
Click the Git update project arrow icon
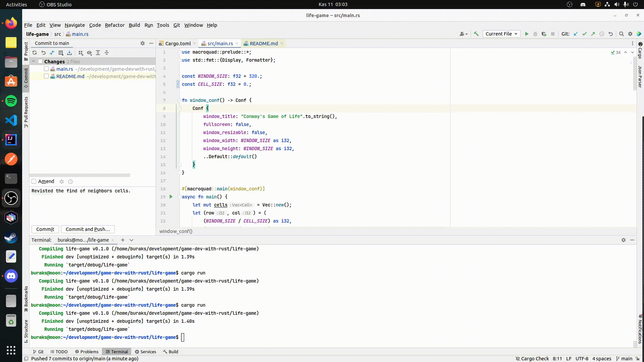point(576,34)
